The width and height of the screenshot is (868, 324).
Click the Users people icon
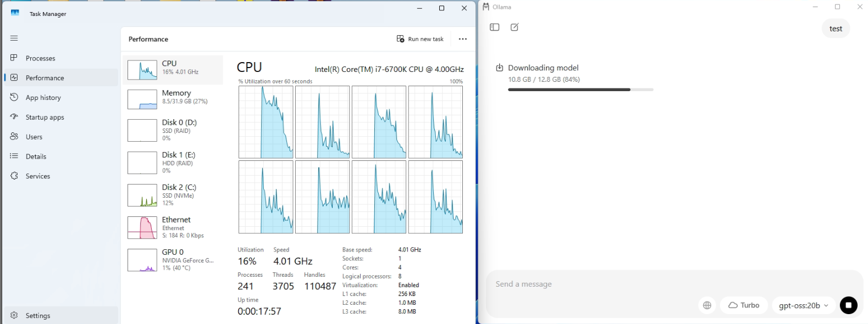tap(14, 136)
